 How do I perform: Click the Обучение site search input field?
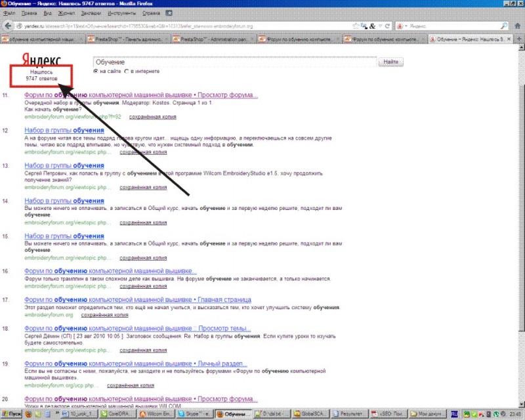[235, 62]
